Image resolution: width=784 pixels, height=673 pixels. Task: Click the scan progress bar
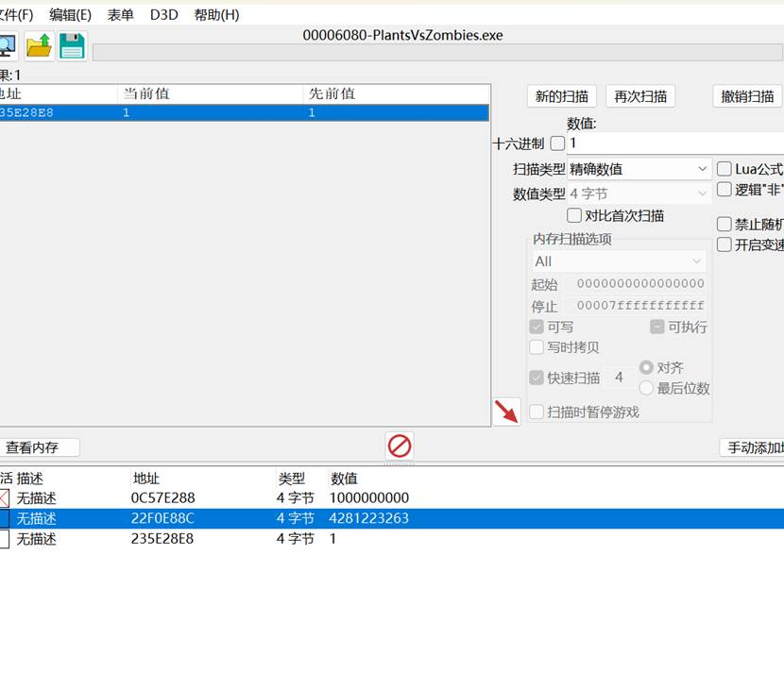[437, 53]
